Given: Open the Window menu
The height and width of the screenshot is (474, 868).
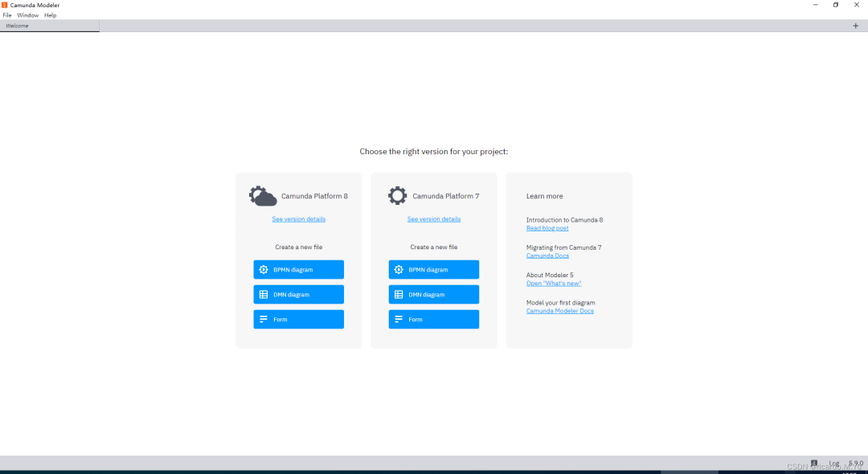Looking at the screenshot, I should [27, 14].
